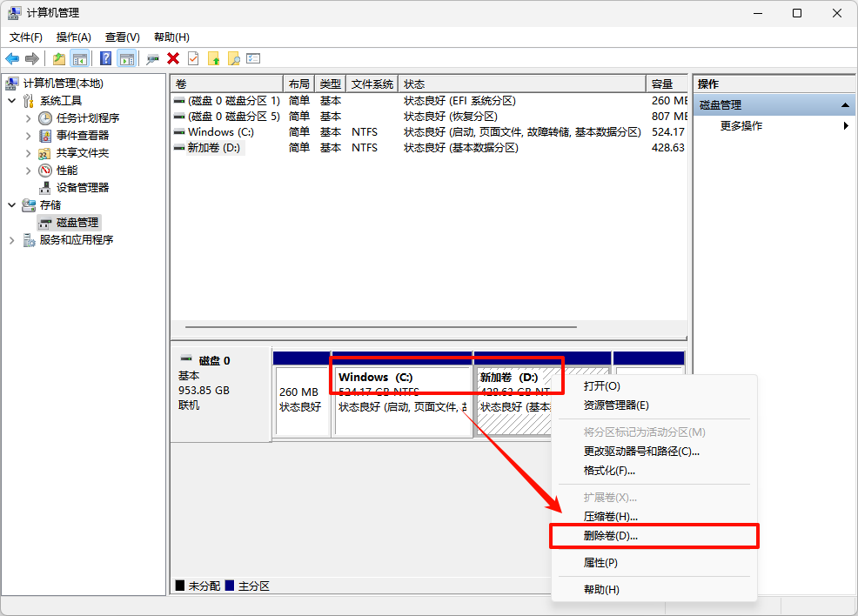Click the properties checkmark page toolbar icon
This screenshot has height=616, width=858.
tap(193, 58)
